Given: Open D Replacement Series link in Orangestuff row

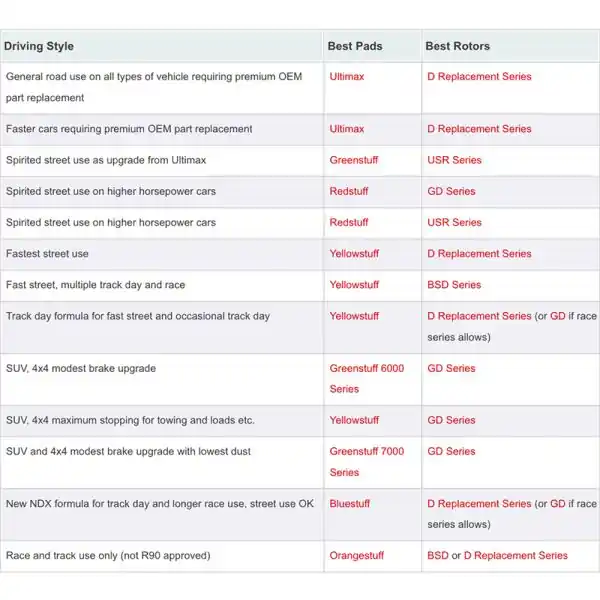Looking at the screenshot, I should pyautogui.click(x=515, y=555).
